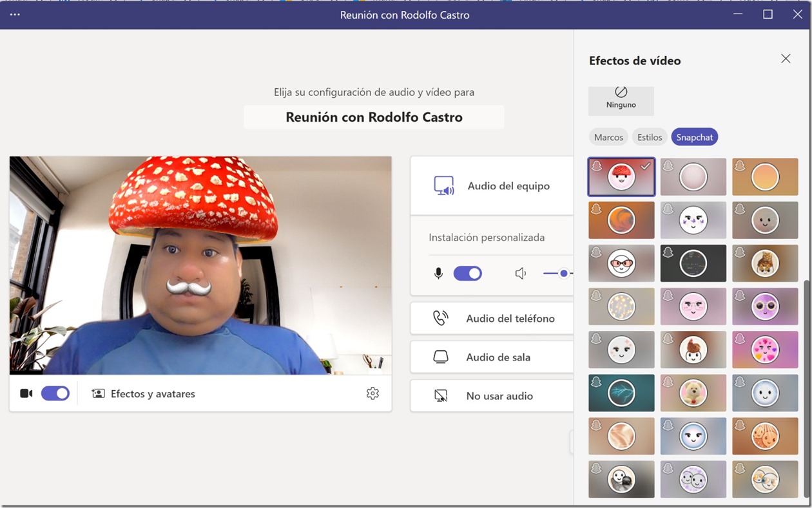Click the Ninguno effect button
Image resolution: width=812 pixels, height=508 pixels.
coord(621,100)
